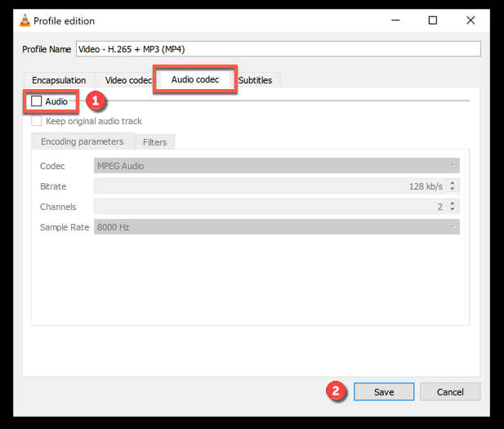Click the Channels label text

[x=58, y=207]
